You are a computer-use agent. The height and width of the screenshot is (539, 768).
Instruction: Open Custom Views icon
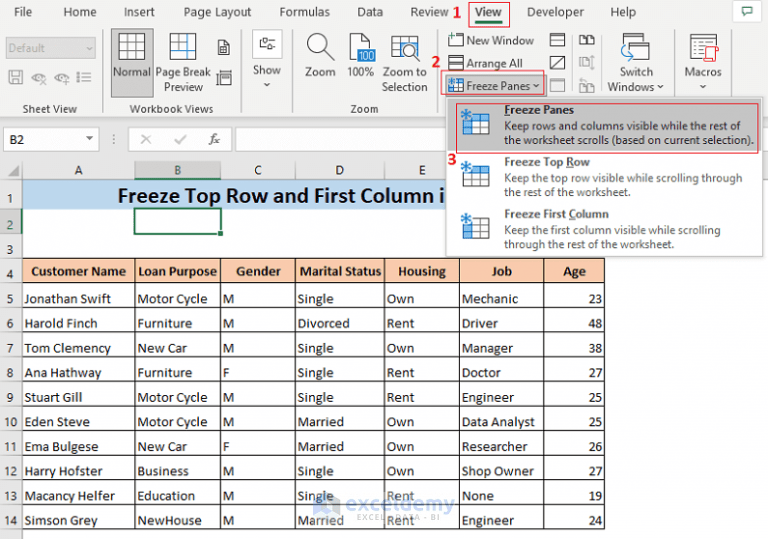pyautogui.click(x=224, y=77)
